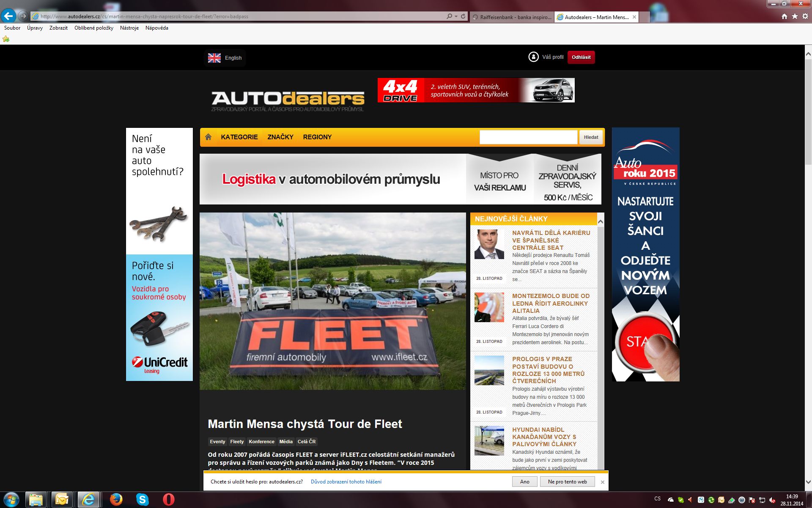Open the Nástroje menu
The image size is (812, 508).
pos(129,28)
